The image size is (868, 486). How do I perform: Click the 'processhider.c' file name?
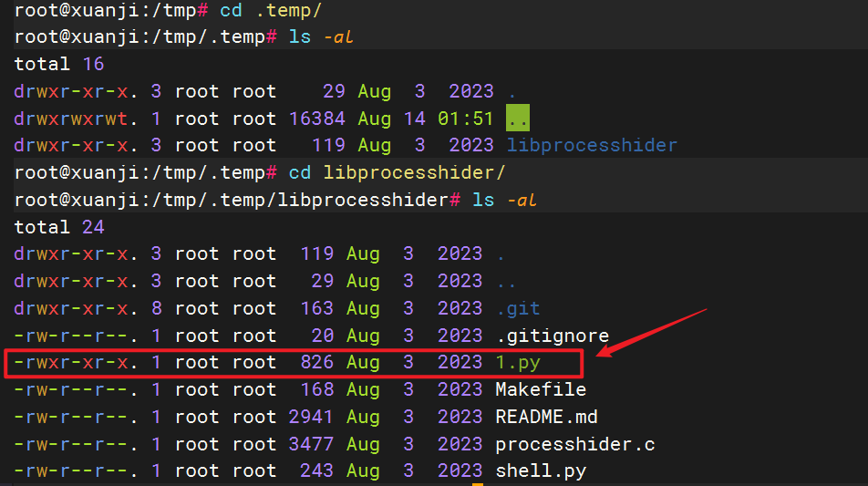point(574,444)
